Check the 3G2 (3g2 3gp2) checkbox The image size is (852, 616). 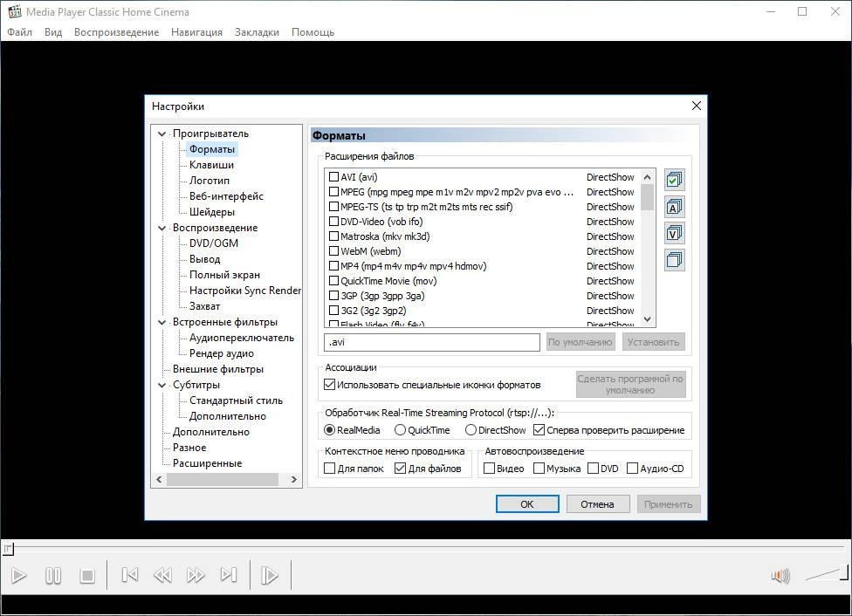[x=333, y=310]
